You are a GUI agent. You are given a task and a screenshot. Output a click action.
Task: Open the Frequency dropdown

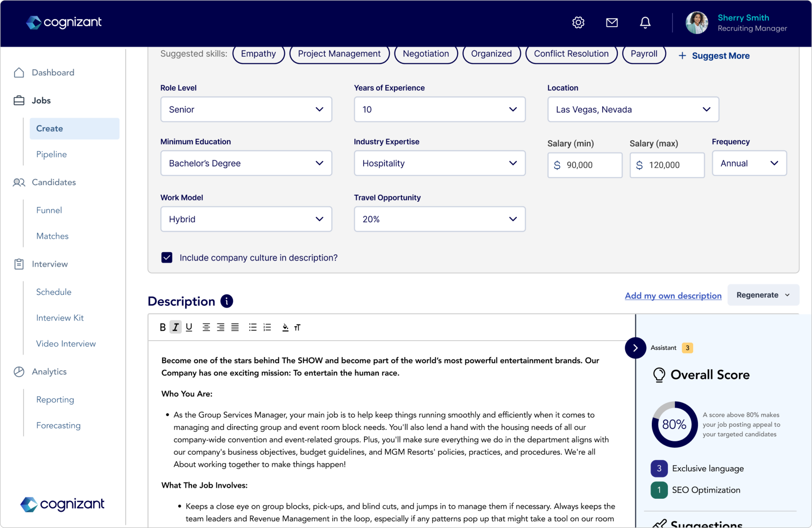pyautogui.click(x=749, y=163)
